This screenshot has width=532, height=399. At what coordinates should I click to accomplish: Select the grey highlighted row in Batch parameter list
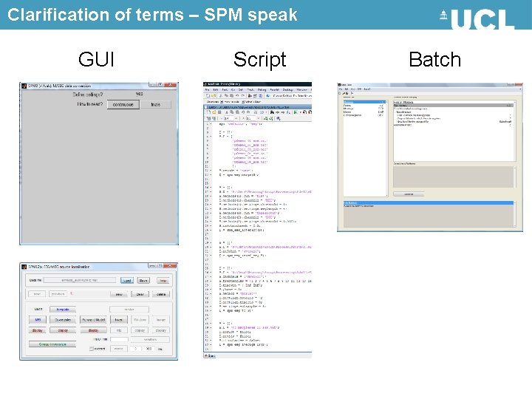click(453, 106)
